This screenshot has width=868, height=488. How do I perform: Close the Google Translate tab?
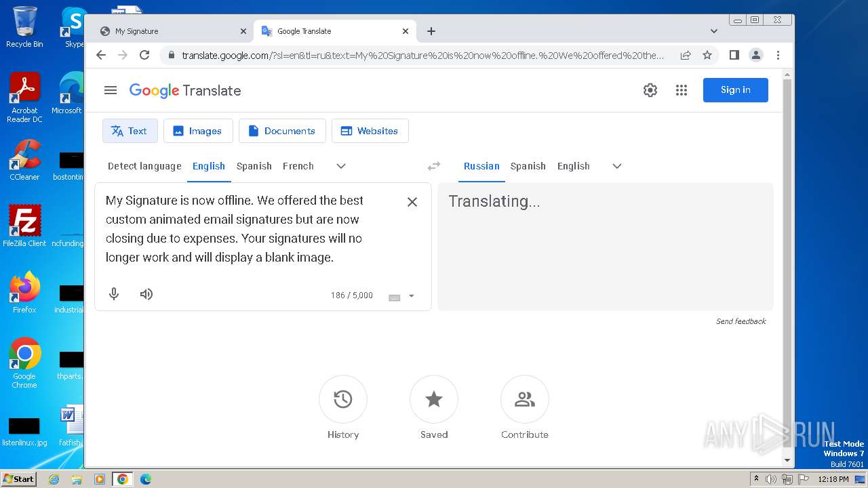pos(406,31)
